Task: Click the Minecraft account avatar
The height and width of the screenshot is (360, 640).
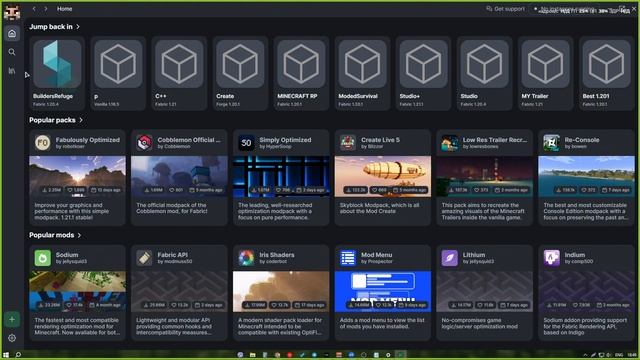Action: pos(12,12)
